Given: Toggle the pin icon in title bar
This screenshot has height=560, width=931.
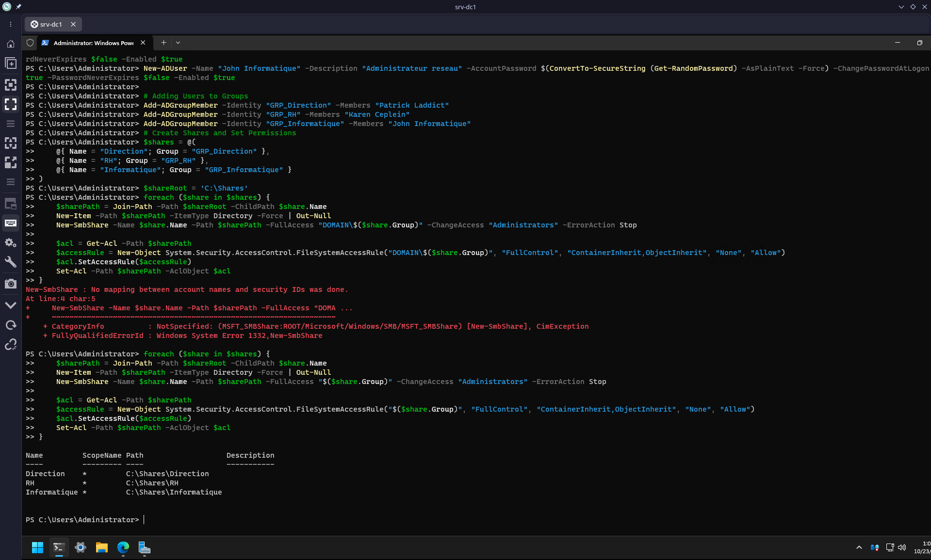Looking at the screenshot, I should pos(18,7).
